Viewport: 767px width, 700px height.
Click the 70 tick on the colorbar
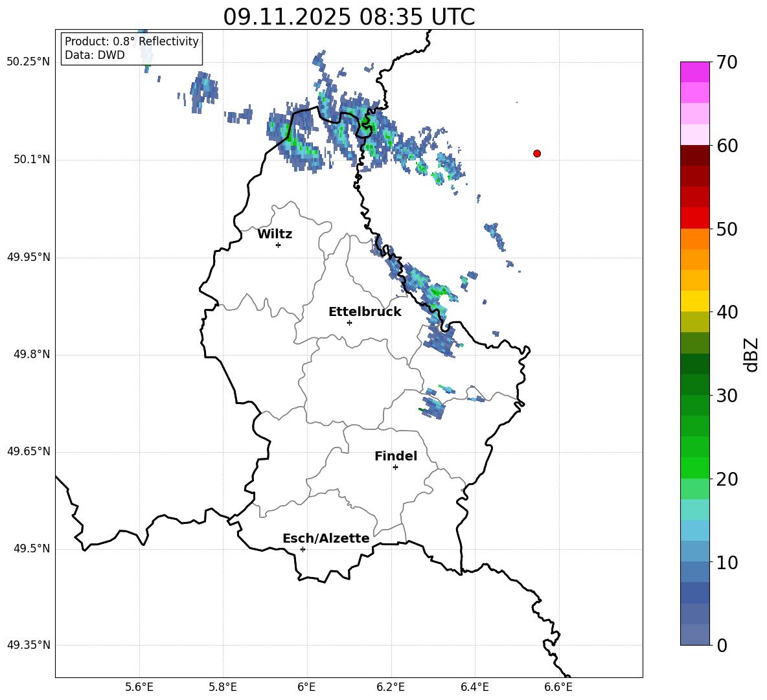726,63
